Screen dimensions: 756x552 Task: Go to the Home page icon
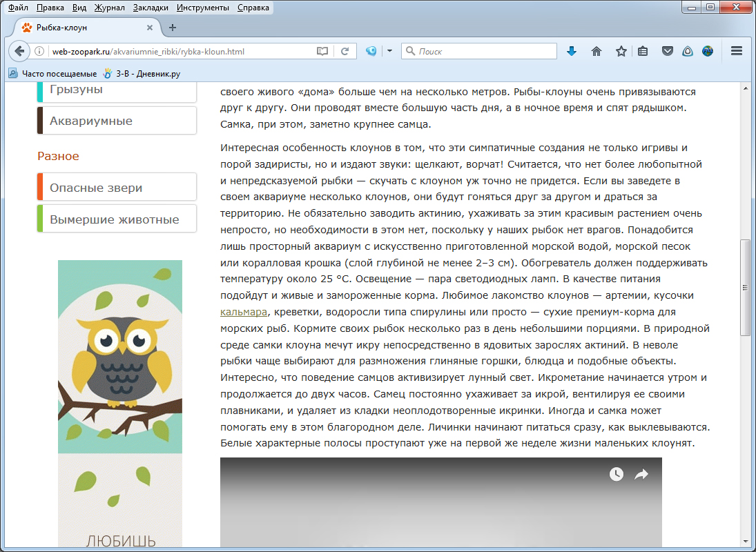click(x=597, y=51)
